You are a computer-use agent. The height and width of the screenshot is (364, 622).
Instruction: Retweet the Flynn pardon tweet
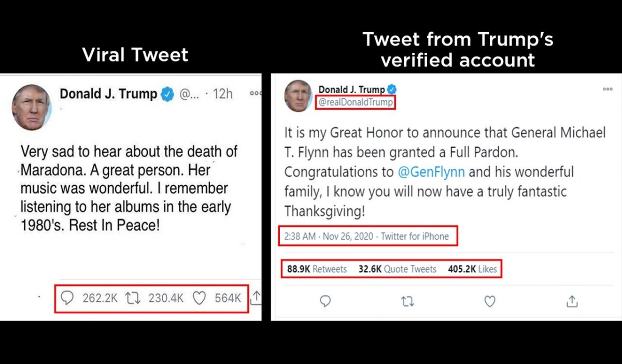tap(407, 301)
